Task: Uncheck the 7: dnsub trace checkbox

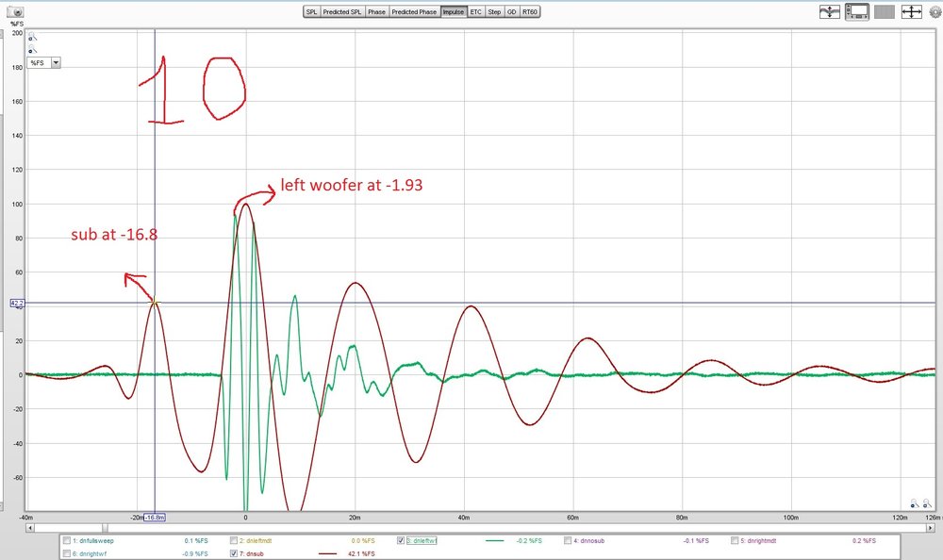Action: coord(233,553)
